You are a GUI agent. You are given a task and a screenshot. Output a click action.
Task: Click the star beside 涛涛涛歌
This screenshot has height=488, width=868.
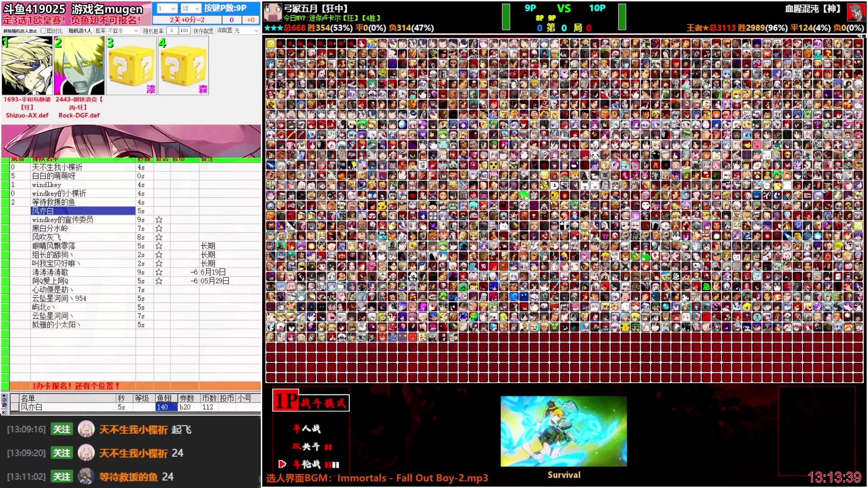159,272
